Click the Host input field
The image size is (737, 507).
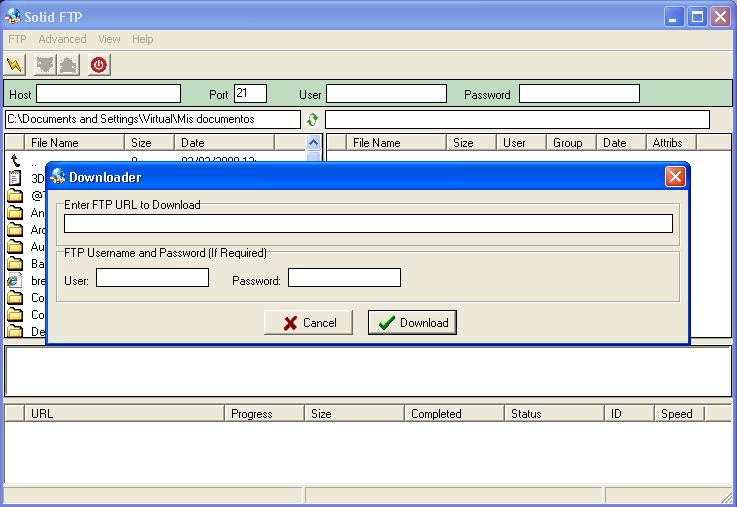click(109, 94)
